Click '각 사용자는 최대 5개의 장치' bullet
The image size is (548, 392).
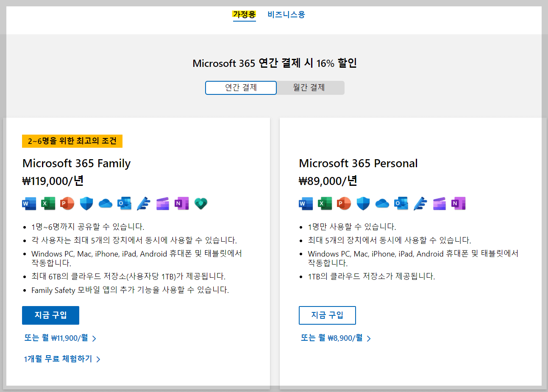[134, 240]
